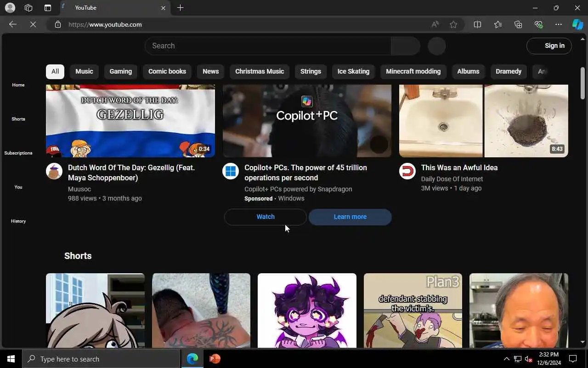The image size is (588, 368).
Task: Open the Gezellig video thumbnail
Action: (x=130, y=121)
